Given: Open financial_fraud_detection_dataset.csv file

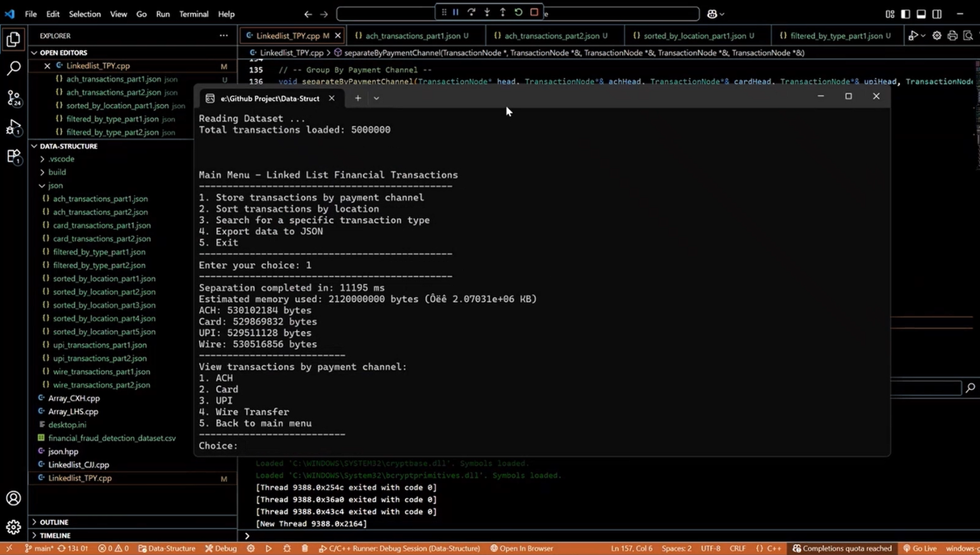Looking at the screenshot, I should pos(112,438).
